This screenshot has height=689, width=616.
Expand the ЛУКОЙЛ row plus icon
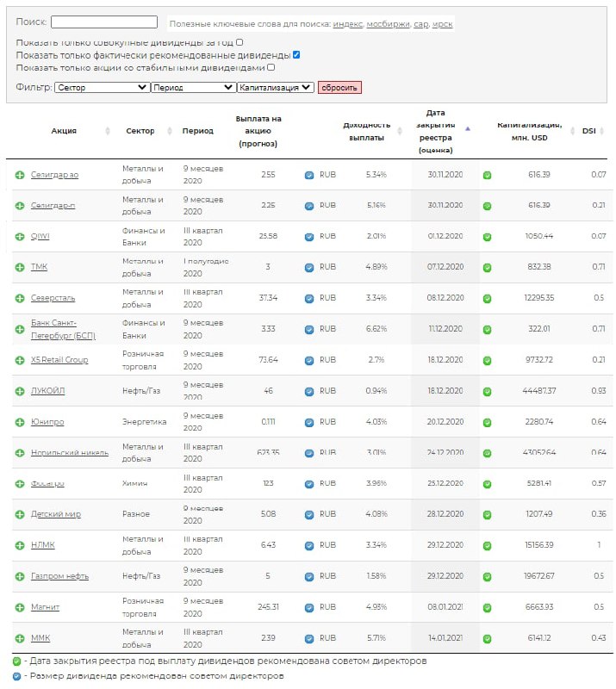pos(20,391)
